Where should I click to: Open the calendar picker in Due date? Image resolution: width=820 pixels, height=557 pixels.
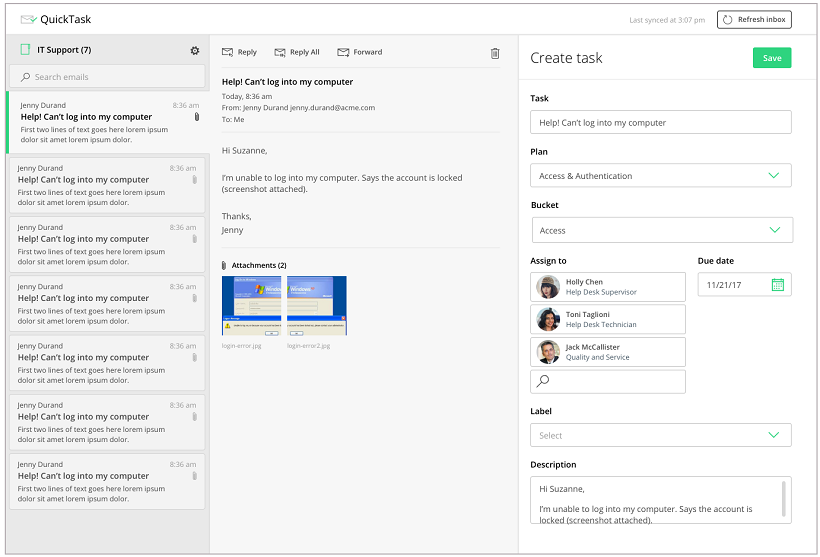click(778, 285)
